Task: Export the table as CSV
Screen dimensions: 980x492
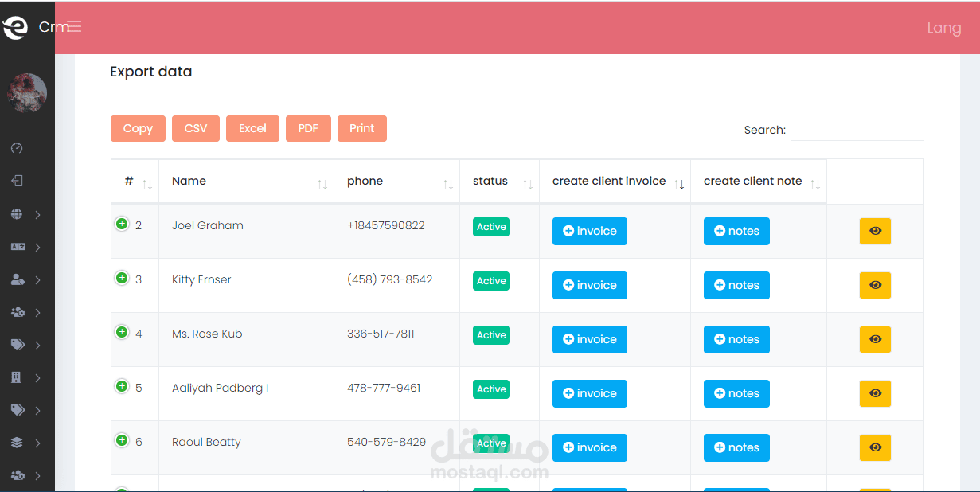Action: click(196, 128)
